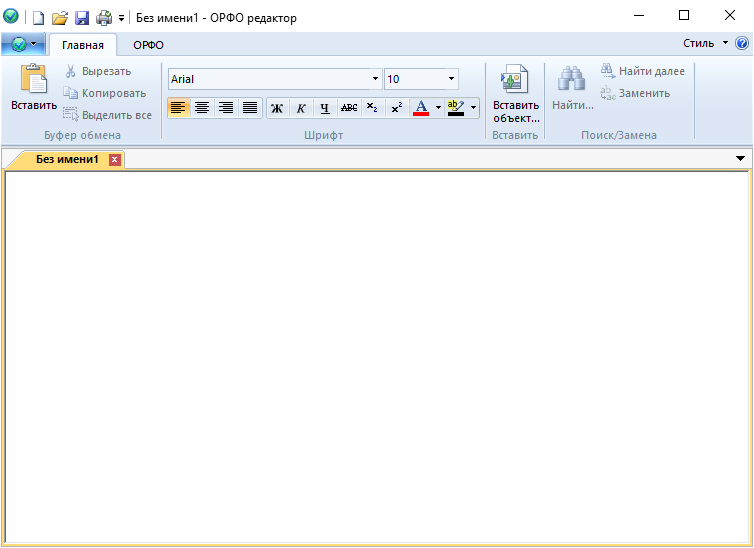Apply subscript formatting icon
Screen dimensions: 754x548
click(x=372, y=108)
